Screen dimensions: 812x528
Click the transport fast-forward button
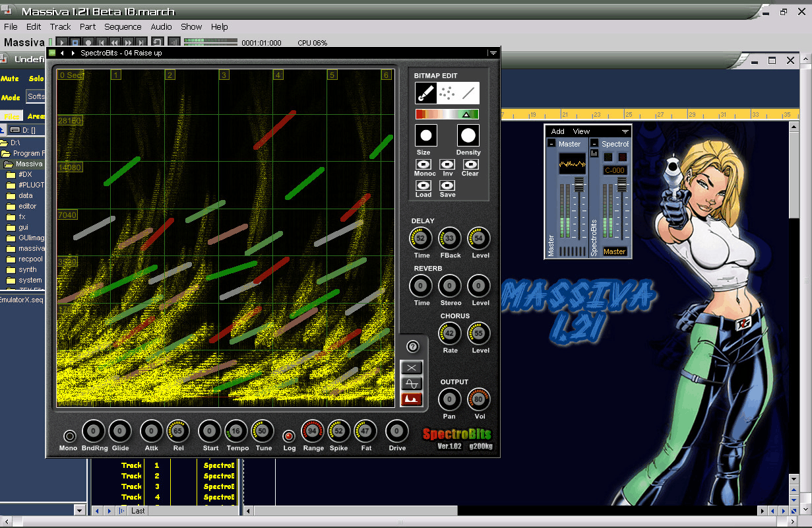(x=128, y=43)
